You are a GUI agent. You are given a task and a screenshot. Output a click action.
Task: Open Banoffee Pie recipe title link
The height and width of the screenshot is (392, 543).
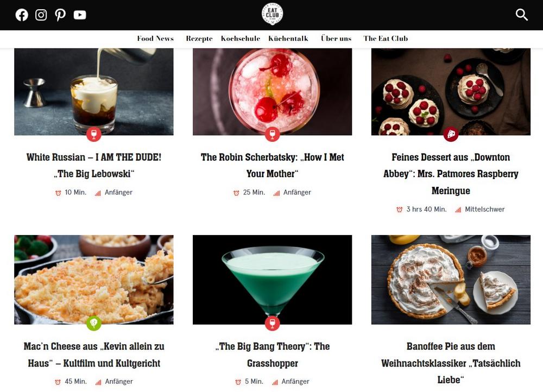pyautogui.click(x=451, y=363)
